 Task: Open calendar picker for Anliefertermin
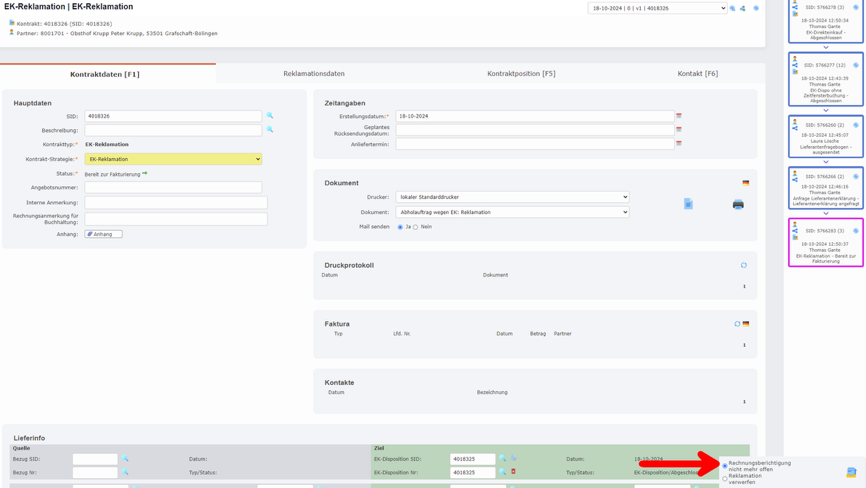pos(679,143)
